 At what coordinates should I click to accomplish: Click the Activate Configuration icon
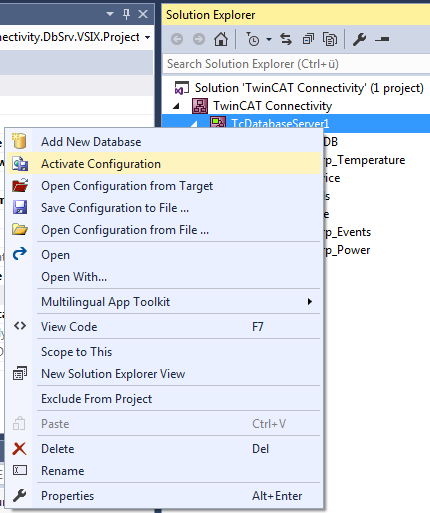pos(20,164)
